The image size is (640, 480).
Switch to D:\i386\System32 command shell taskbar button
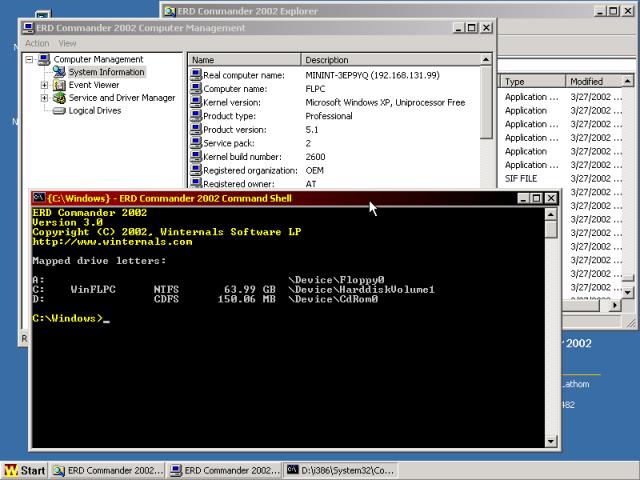341,470
